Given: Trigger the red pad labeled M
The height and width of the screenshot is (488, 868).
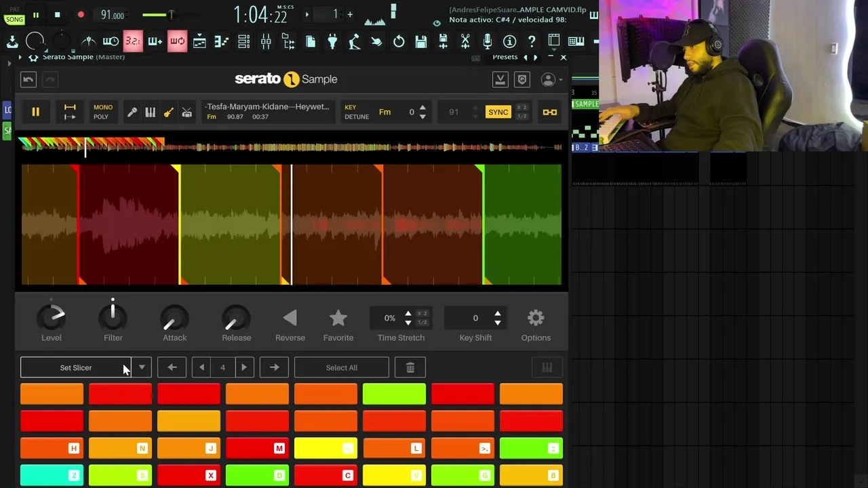Looking at the screenshot, I should pyautogui.click(x=257, y=448).
